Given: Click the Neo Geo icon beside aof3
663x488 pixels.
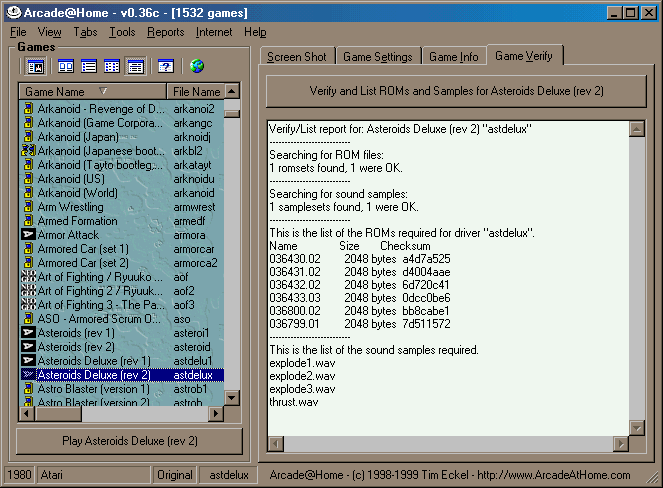Looking at the screenshot, I should [x=28, y=304].
